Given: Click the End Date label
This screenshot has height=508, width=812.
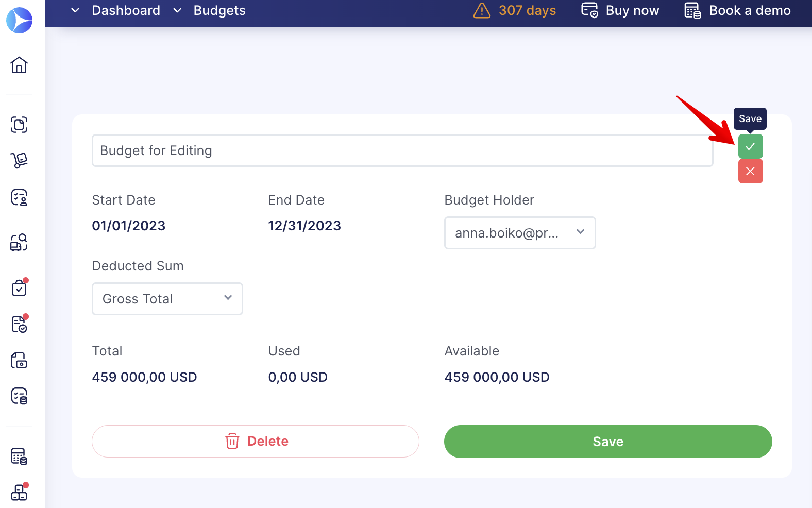Looking at the screenshot, I should (296, 200).
